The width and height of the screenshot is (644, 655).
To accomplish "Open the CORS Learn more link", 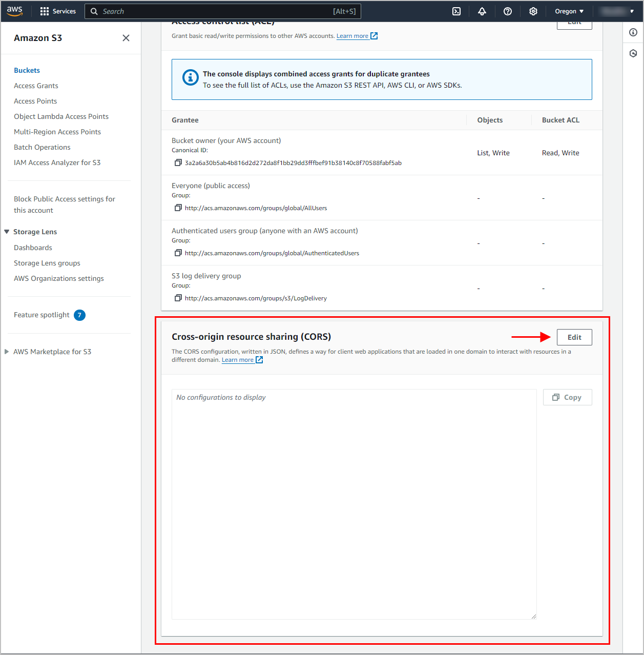I will [x=238, y=360].
